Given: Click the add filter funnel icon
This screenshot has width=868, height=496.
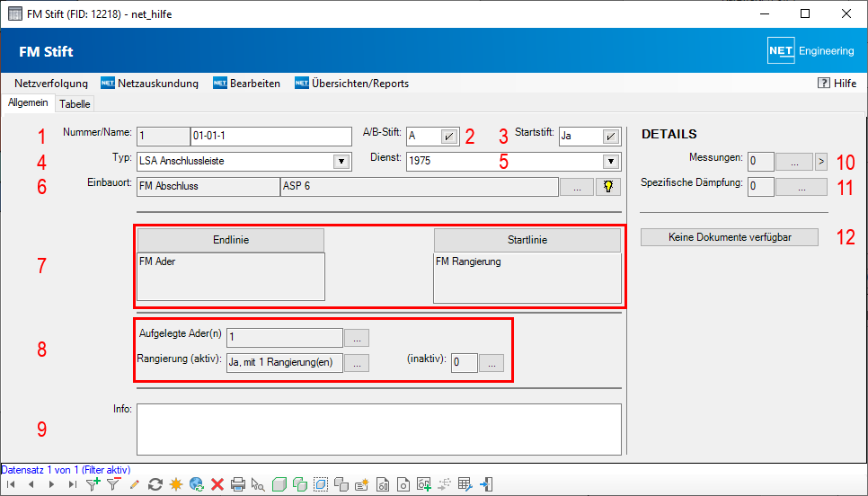Looking at the screenshot, I should coord(93,484).
